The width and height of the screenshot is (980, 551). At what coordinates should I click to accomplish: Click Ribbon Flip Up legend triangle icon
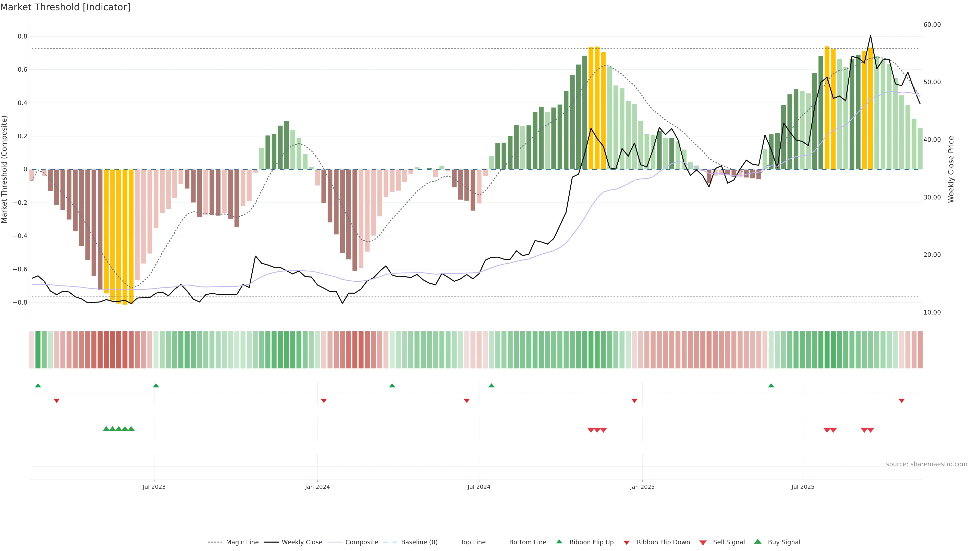click(559, 542)
